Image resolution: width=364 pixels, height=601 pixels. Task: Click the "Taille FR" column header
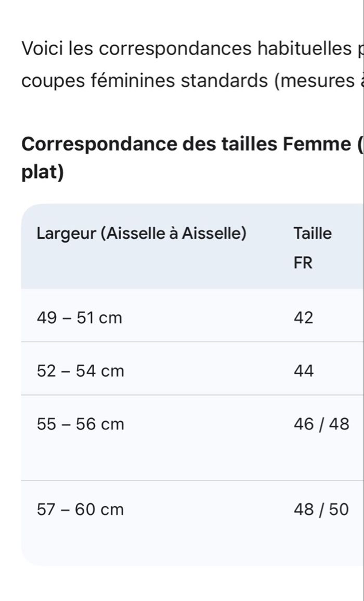tap(312, 248)
